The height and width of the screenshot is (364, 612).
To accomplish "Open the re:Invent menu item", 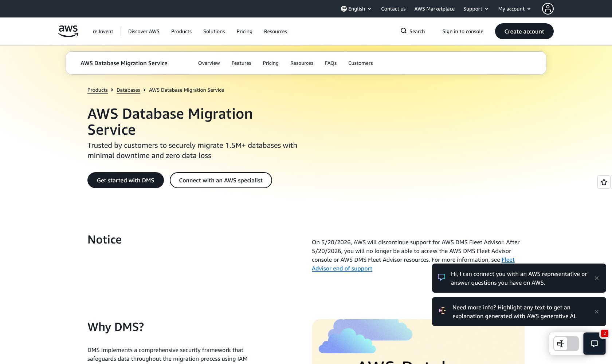I will [103, 31].
